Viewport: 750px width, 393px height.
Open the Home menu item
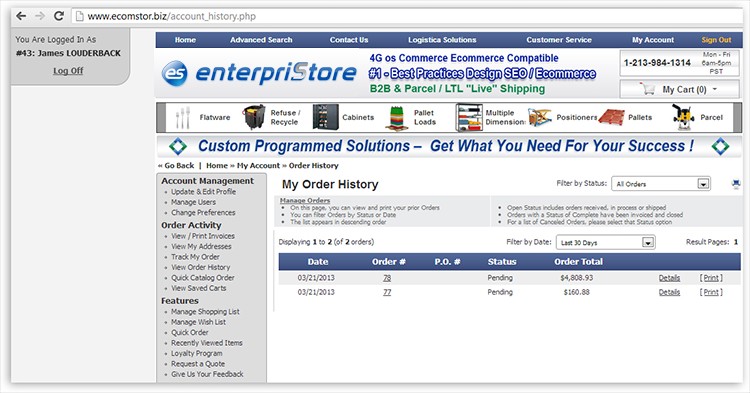pyautogui.click(x=185, y=40)
